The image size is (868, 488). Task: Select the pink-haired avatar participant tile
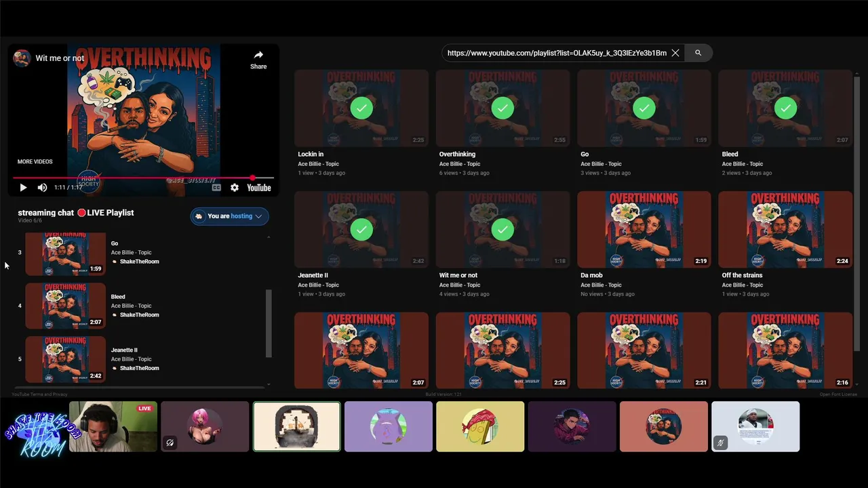(205, 426)
